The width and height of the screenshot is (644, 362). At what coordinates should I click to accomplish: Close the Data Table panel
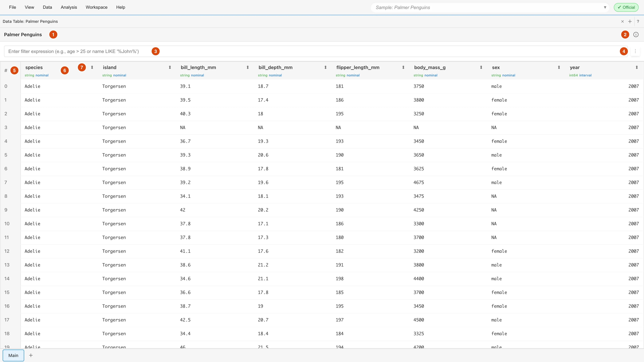tap(623, 21)
